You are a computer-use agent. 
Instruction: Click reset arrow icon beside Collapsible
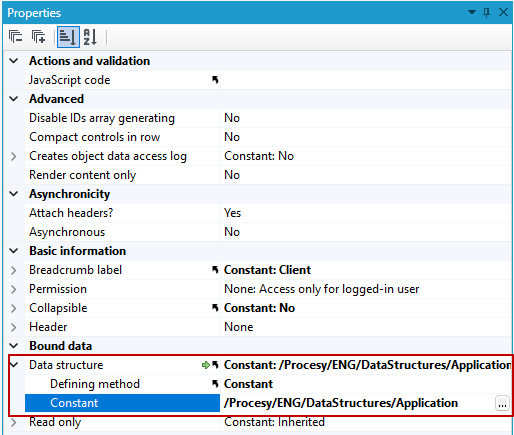point(215,308)
